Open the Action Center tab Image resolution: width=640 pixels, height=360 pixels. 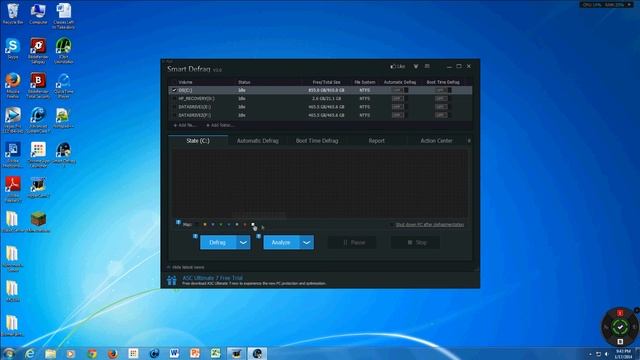436,141
